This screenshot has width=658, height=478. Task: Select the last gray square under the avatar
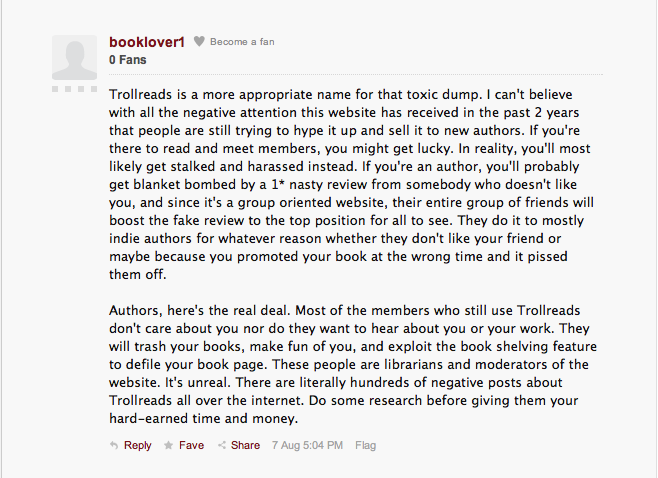tap(94, 89)
